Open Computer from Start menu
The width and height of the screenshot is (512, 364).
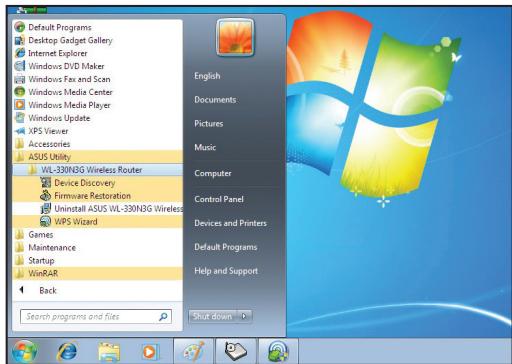click(213, 173)
